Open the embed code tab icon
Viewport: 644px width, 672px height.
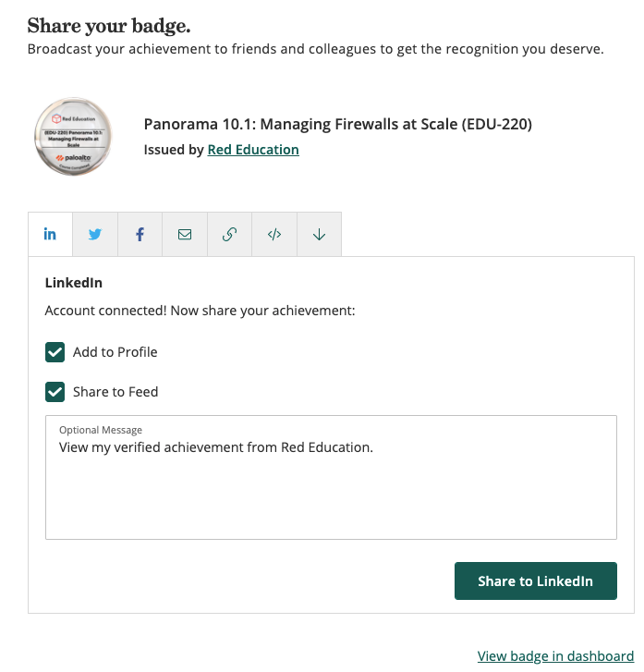click(x=274, y=235)
